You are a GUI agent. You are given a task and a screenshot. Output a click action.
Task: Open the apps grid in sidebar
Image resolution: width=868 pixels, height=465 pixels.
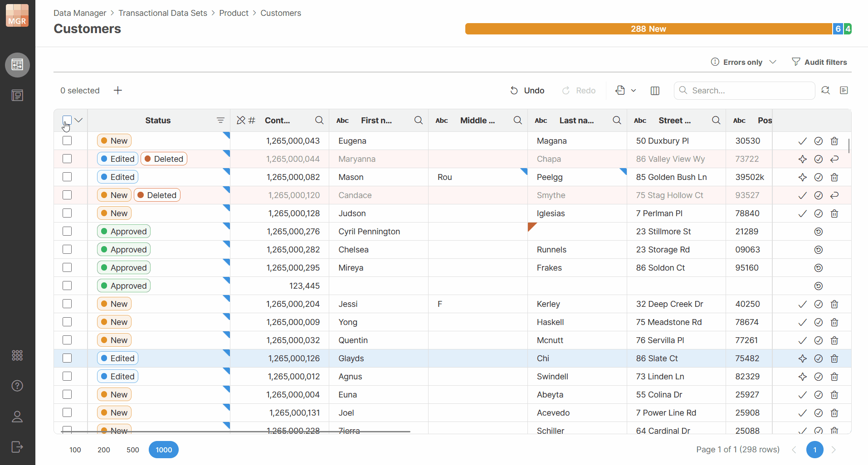point(17,355)
